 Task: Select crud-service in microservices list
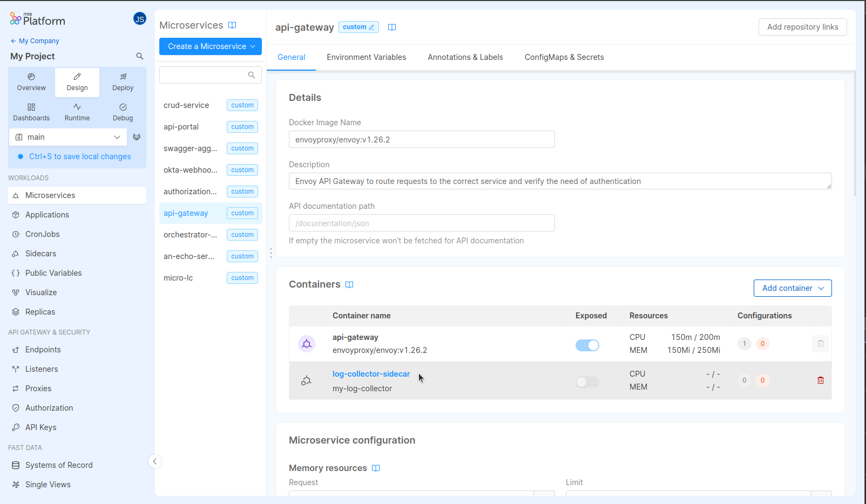(x=186, y=105)
